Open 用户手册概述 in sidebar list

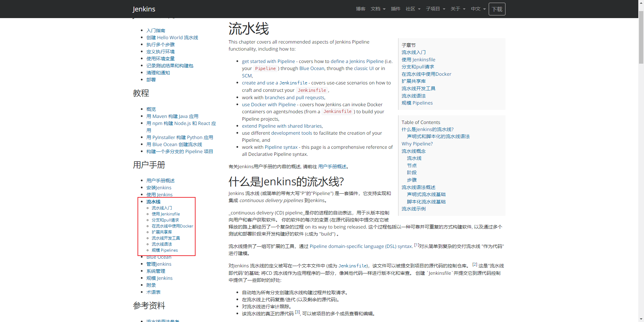[160, 181]
